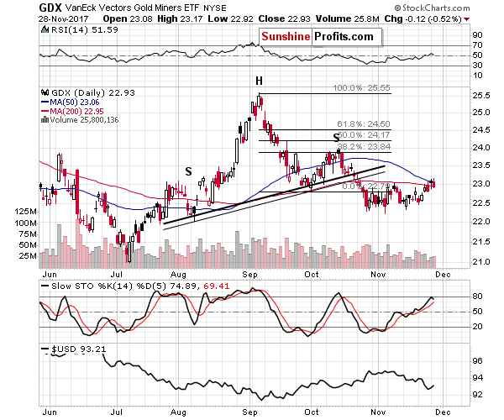Screen dimensions: 504x420
Task: Click the GDX (Daily) 22.93 legend
Action: (93, 93)
